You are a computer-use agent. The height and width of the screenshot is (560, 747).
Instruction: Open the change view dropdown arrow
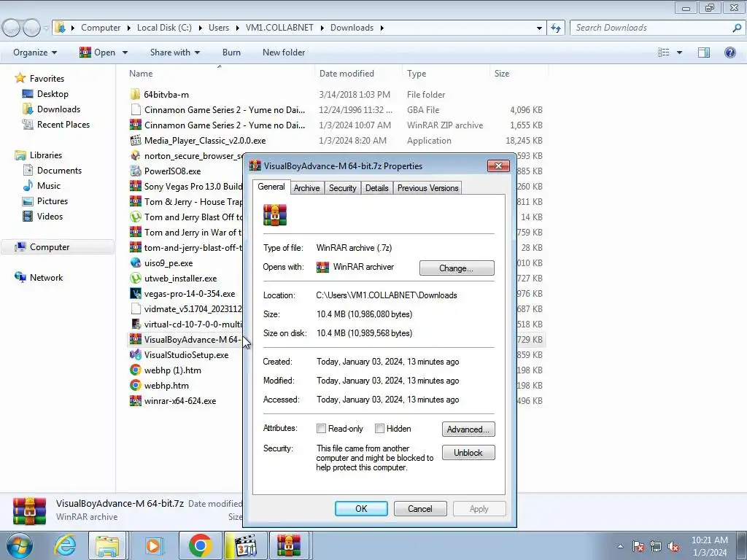pos(679,52)
